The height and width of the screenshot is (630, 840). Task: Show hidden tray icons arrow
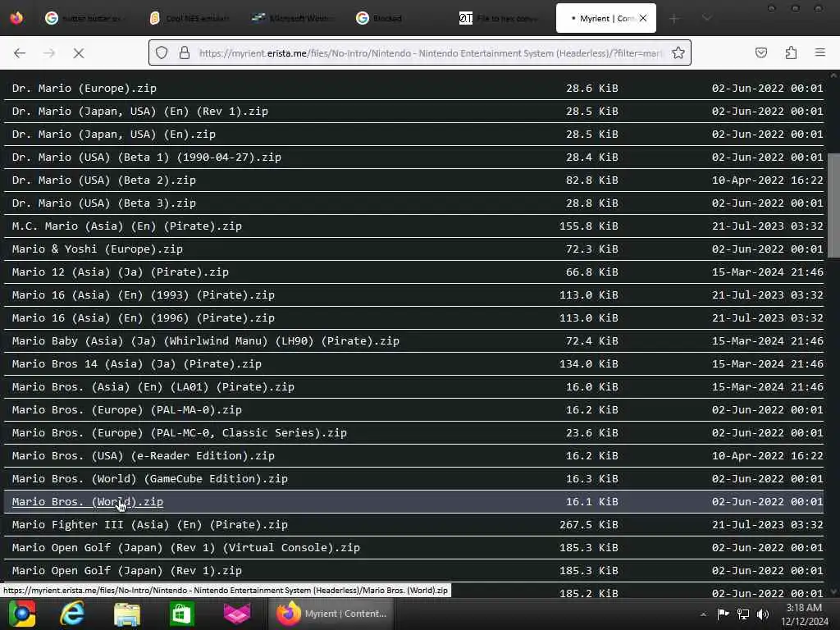point(703,614)
